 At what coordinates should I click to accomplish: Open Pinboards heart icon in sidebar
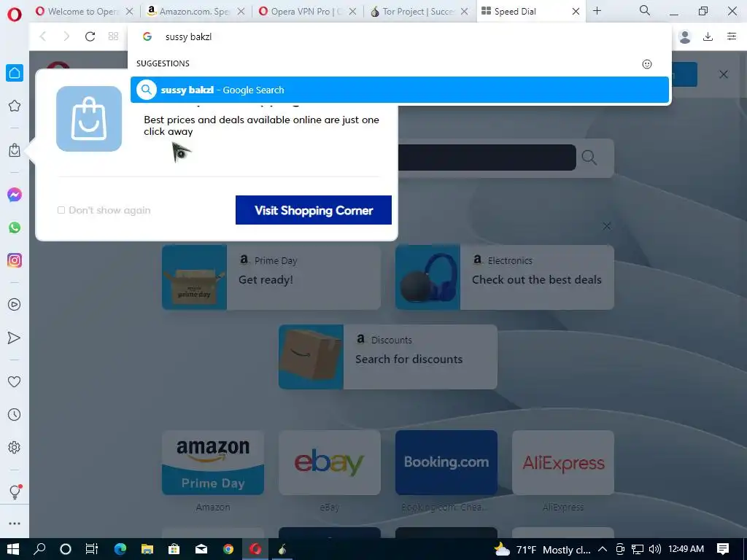15,381
